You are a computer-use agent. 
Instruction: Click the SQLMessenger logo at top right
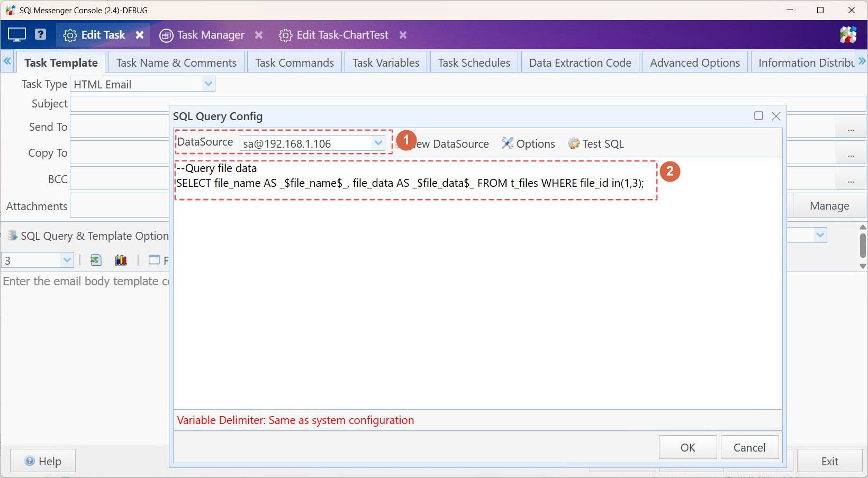coord(848,34)
